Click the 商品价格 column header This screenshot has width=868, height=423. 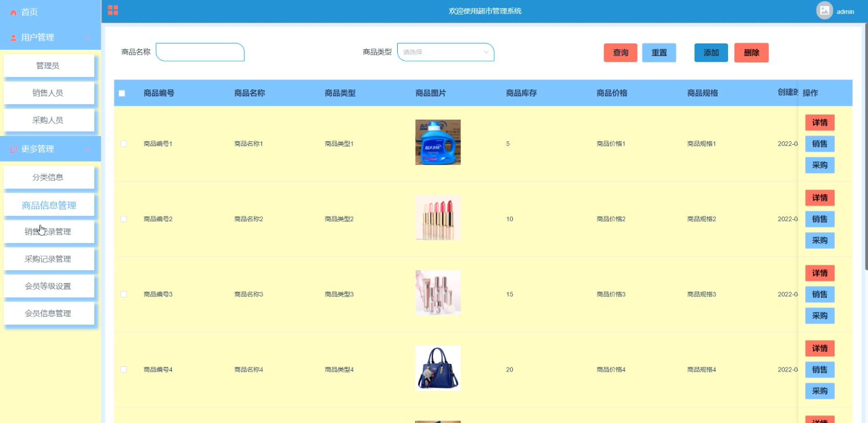tap(612, 93)
